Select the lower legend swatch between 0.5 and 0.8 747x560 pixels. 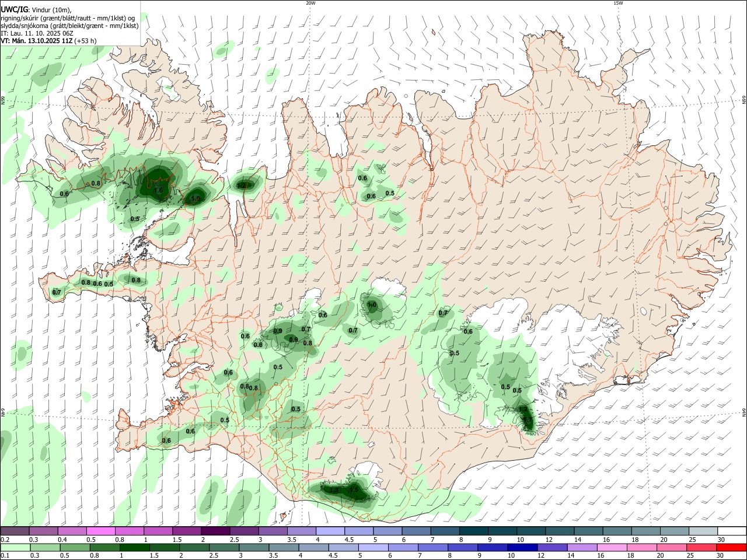click(x=75, y=547)
